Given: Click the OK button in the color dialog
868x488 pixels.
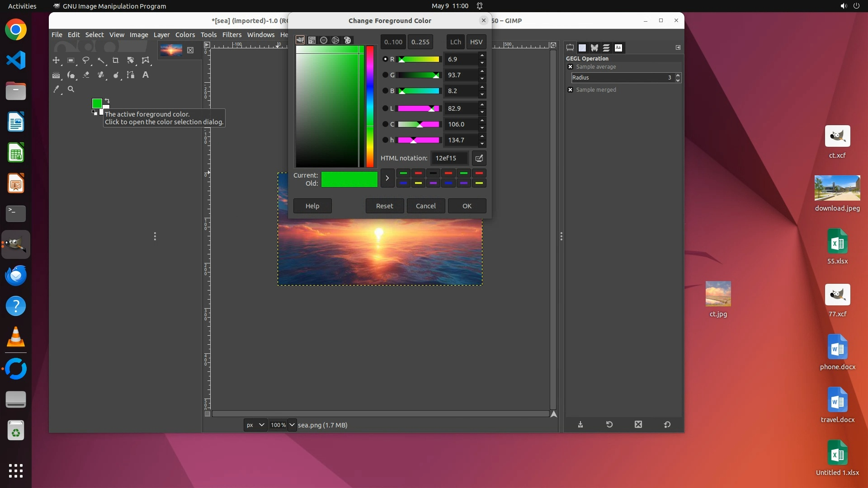Looking at the screenshot, I should click(x=467, y=206).
